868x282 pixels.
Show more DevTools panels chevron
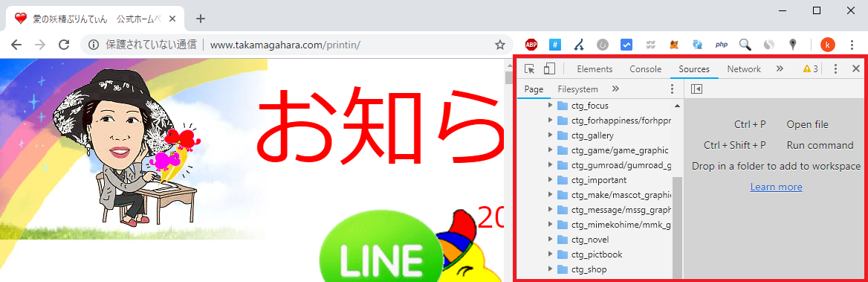click(x=780, y=68)
